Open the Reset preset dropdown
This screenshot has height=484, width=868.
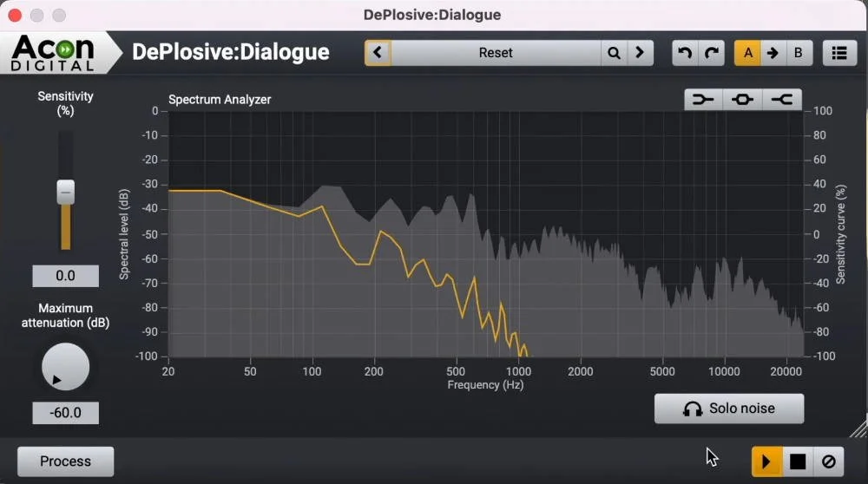tap(496, 53)
